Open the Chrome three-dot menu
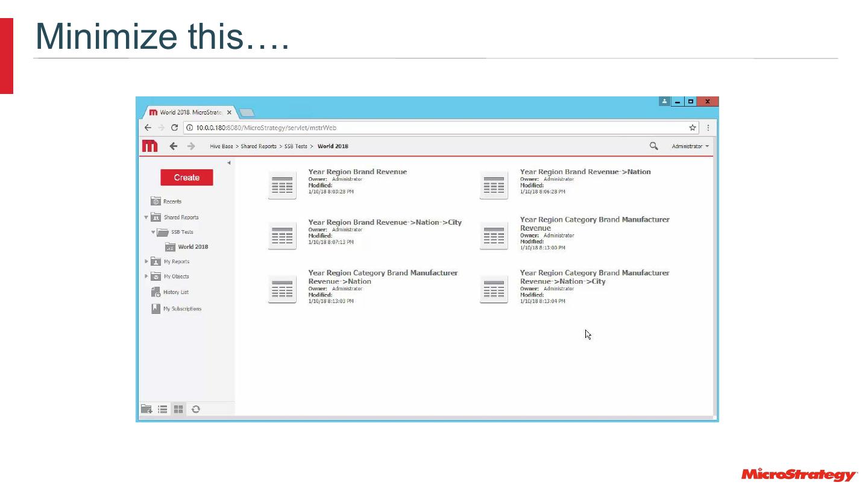The image size is (868, 488). click(x=708, y=128)
